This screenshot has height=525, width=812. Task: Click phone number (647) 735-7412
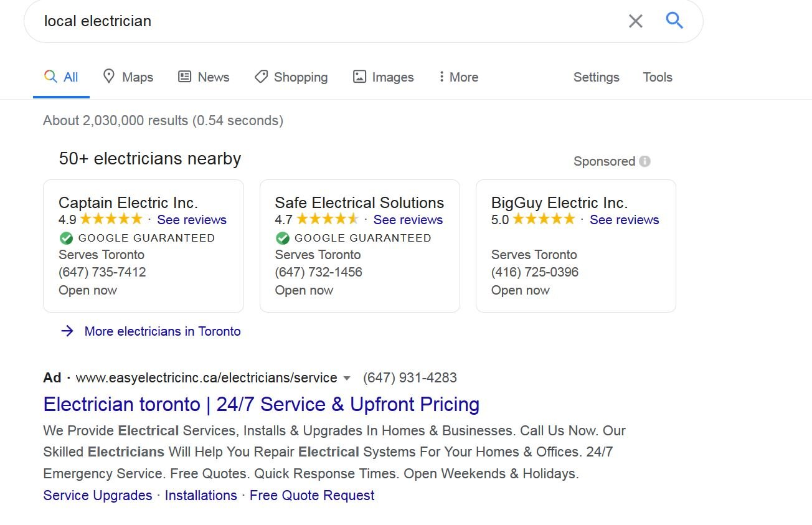tap(102, 272)
